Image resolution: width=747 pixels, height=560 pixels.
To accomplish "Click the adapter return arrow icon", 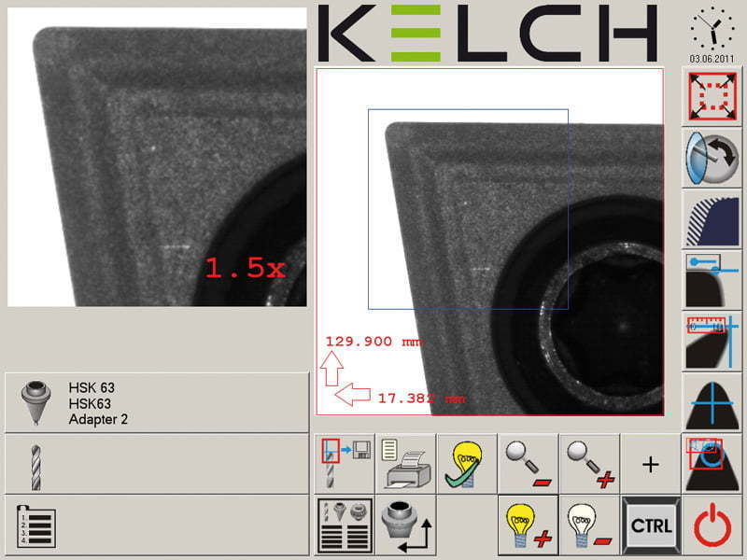I will tap(406, 525).
